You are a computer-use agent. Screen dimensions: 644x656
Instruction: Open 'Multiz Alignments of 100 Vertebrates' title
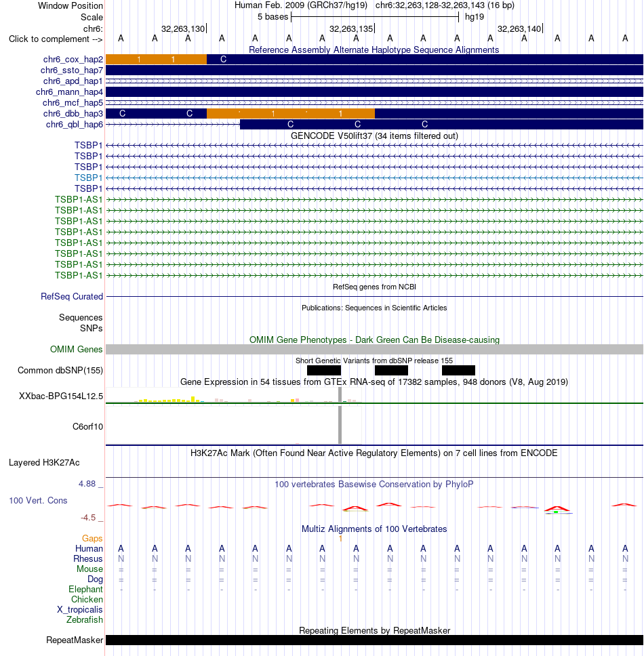click(374, 529)
